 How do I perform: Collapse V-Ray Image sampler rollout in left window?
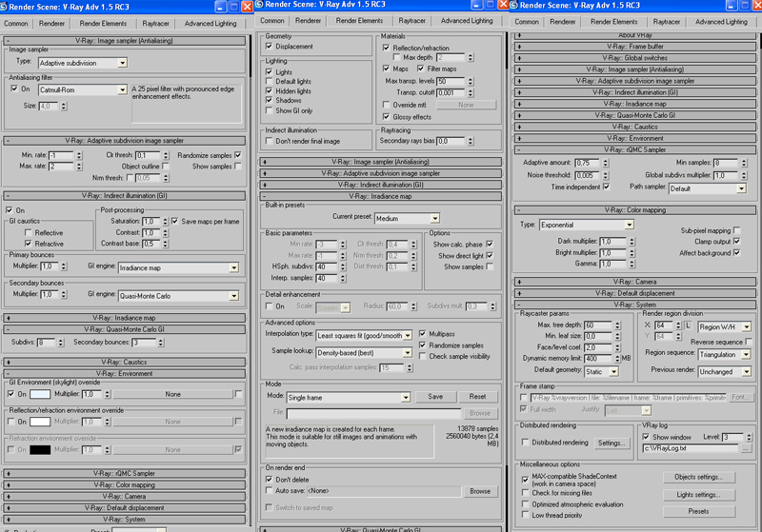[125, 41]
